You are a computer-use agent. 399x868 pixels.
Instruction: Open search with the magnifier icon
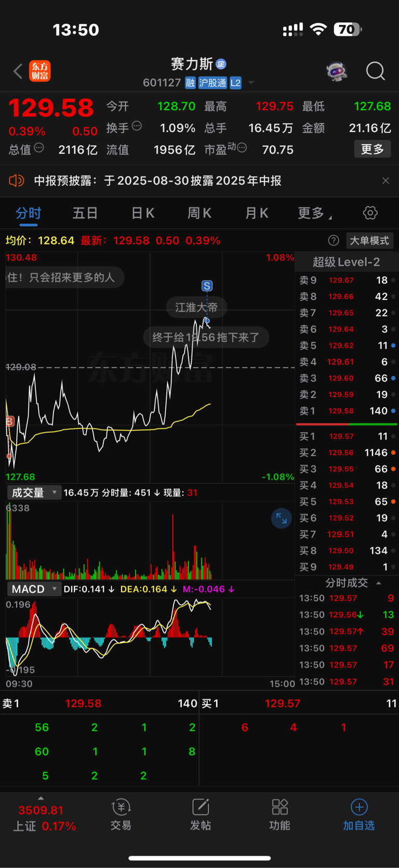point(375,71)
